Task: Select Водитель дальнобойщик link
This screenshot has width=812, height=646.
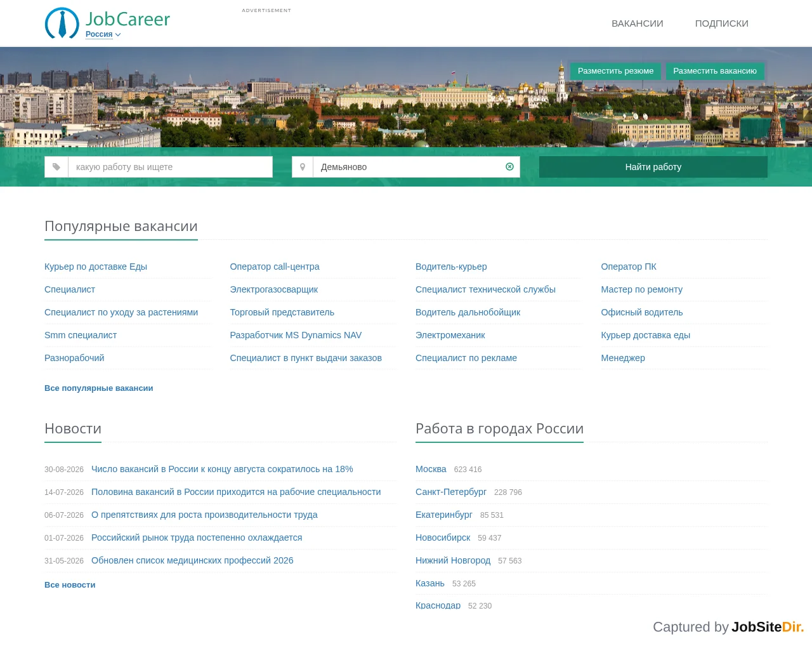Action: coord(468,312)
